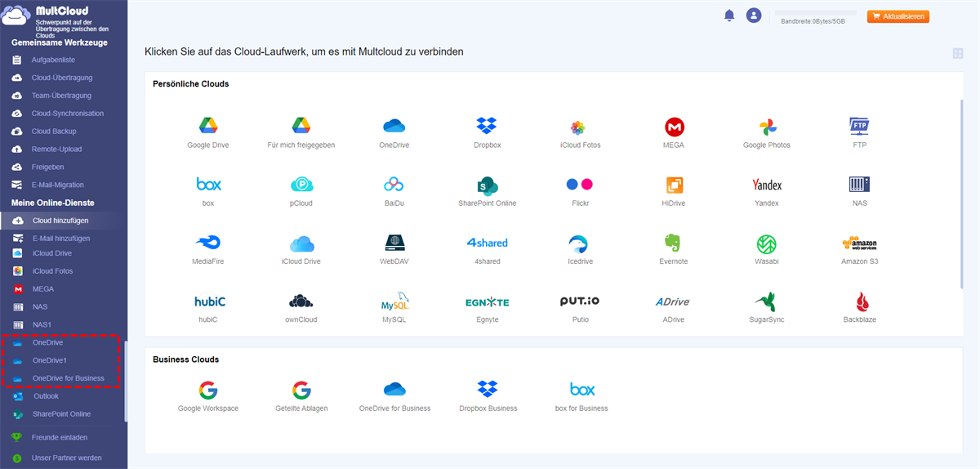Click the iCloud Fotos icon in the cloud grid
Image resolution: width=980 pixels, height=469 pixels.
point(577,127)
